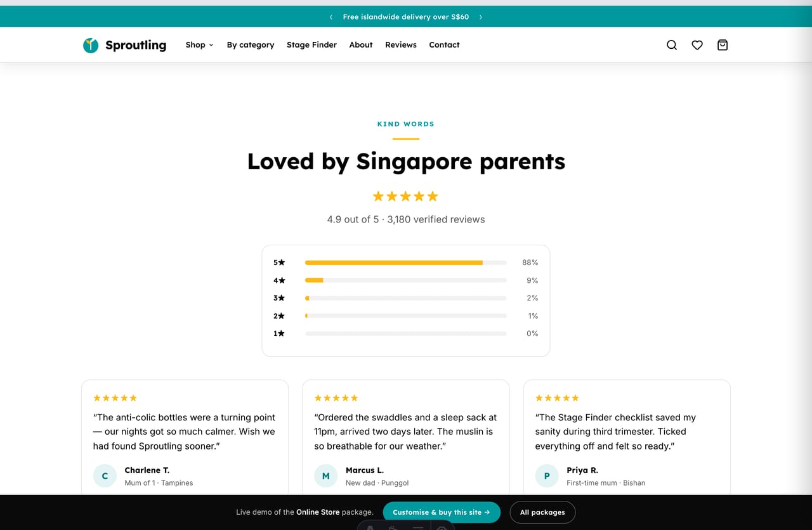Screen dimensions: 812x530
Task: Click the All packages button
Action: (542, 512)
